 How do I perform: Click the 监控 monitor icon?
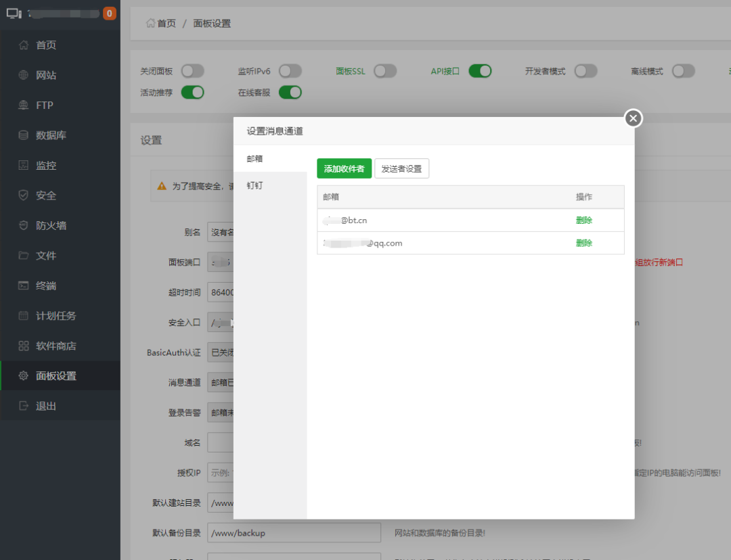[24, 166]
